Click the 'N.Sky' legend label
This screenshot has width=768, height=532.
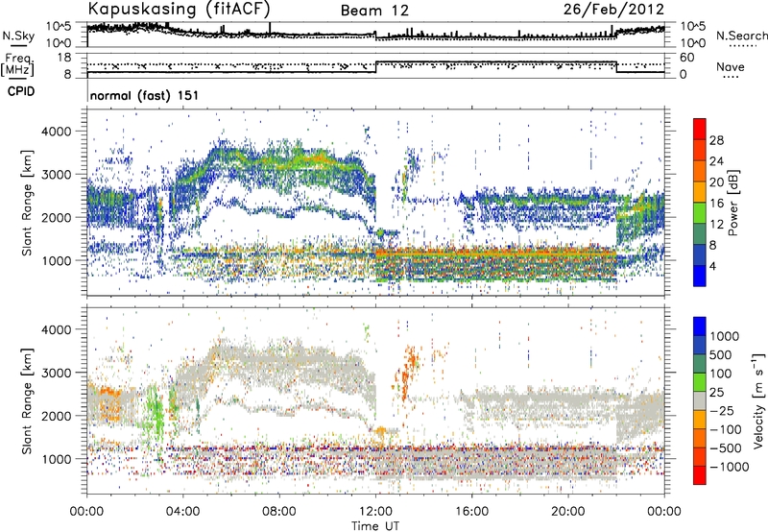pos(18,36)
